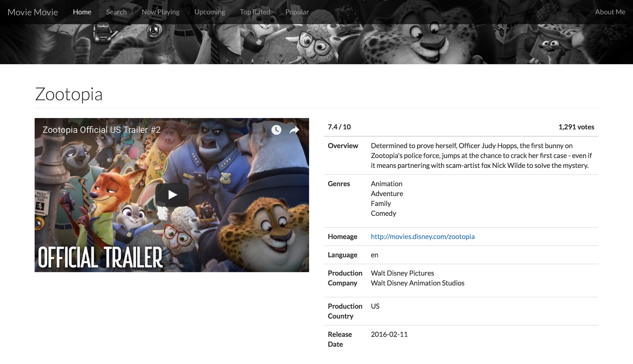Click the Zootopia header banner image

(x=316, y=44)
